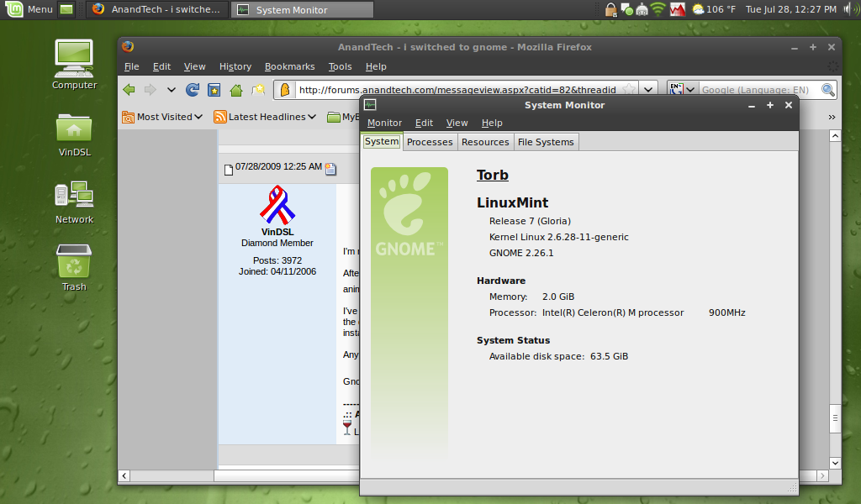Screen dimensions: 861x504
Task: Click the site identity icon in the URL bar
Action: tap(285, 90)
